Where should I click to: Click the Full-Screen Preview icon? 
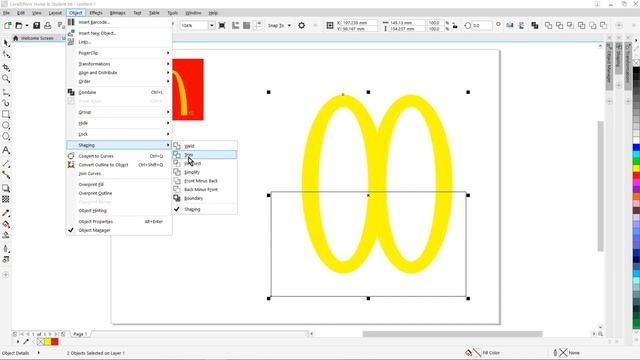pyautogui.click(x=222, y=25)
